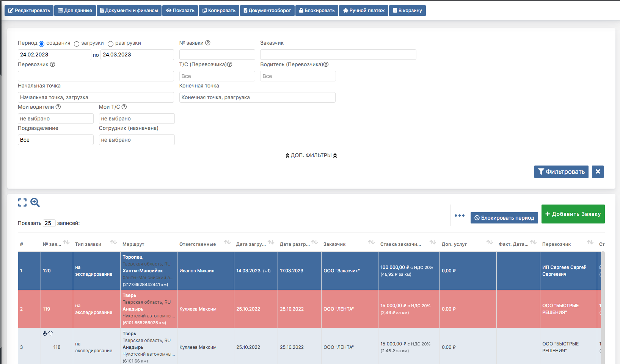The width and height of the screenshot is (620, 364).
Task: Collapse the ДОП. ФИЛЬТРЫ section
Action: pyautogui.click(x=311, y=155)
